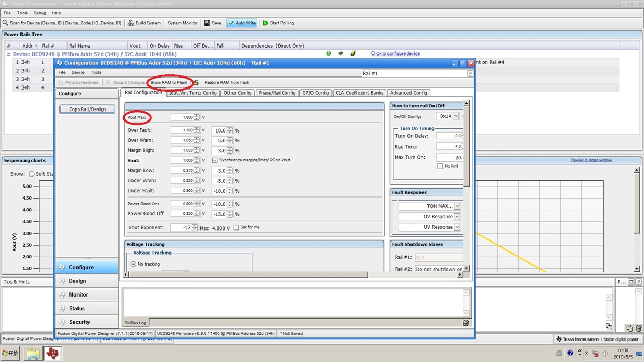This screenshot has height=362, width=644.
Task: Click the Copy Rail/Design button
Action: click(87, 109)
